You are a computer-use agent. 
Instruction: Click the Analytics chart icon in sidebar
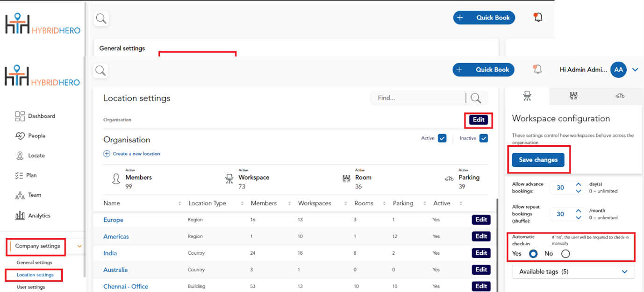point(20,215)
